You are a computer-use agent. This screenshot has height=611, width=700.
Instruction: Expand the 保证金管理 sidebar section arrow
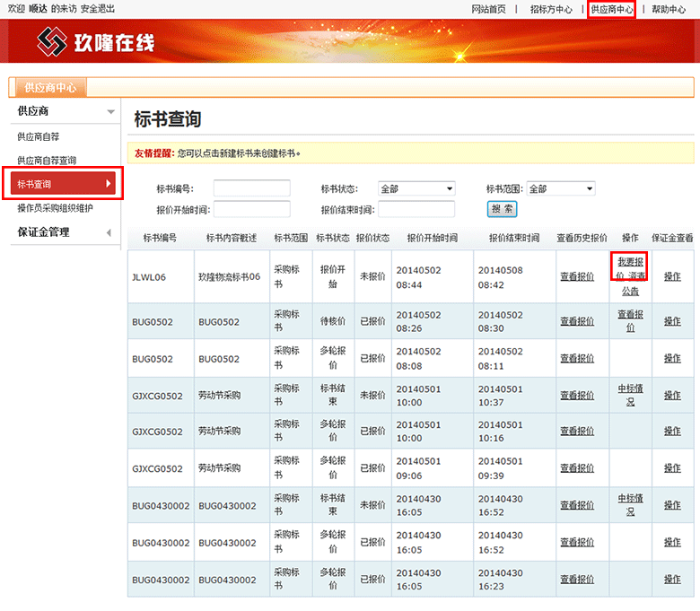point(110,232)
